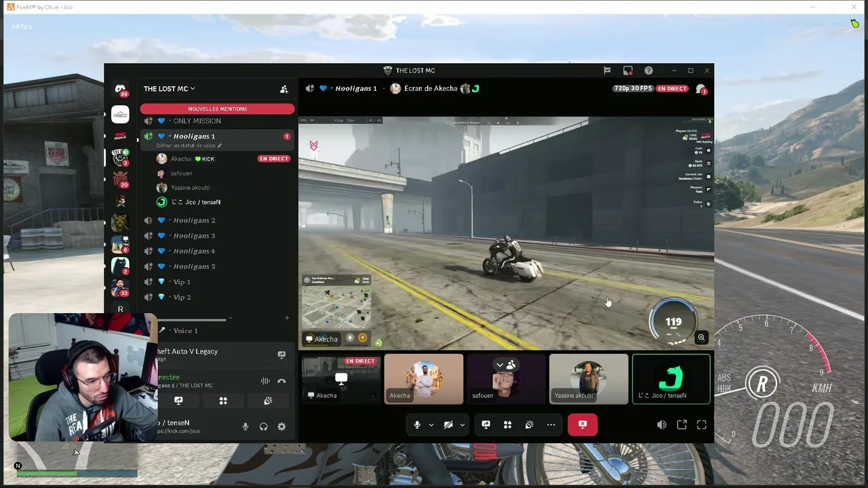Screen dimensions: 868x488
Task: Select safouen's participant tile
Action: 506,379
